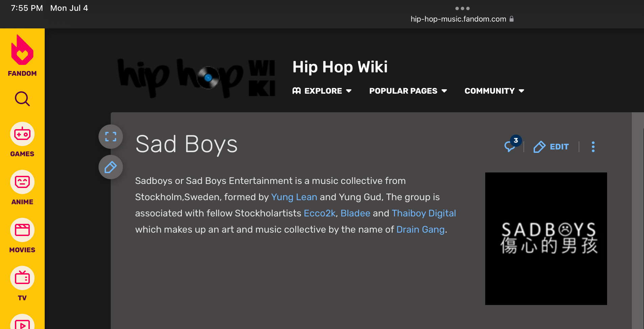
Task: Click the Mon Jul 4 date text
Action: [69, 8]
